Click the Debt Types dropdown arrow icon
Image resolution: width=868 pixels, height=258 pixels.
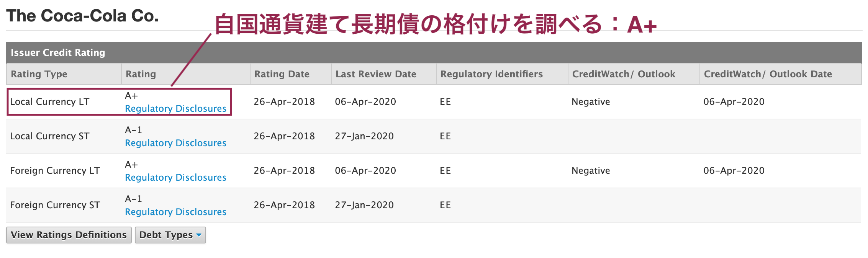pos(198,235)
